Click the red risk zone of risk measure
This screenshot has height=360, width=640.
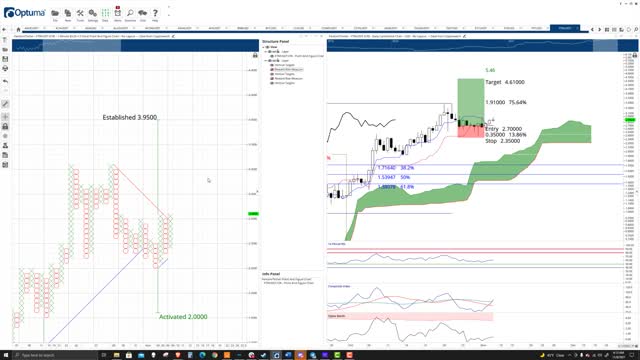471,131
